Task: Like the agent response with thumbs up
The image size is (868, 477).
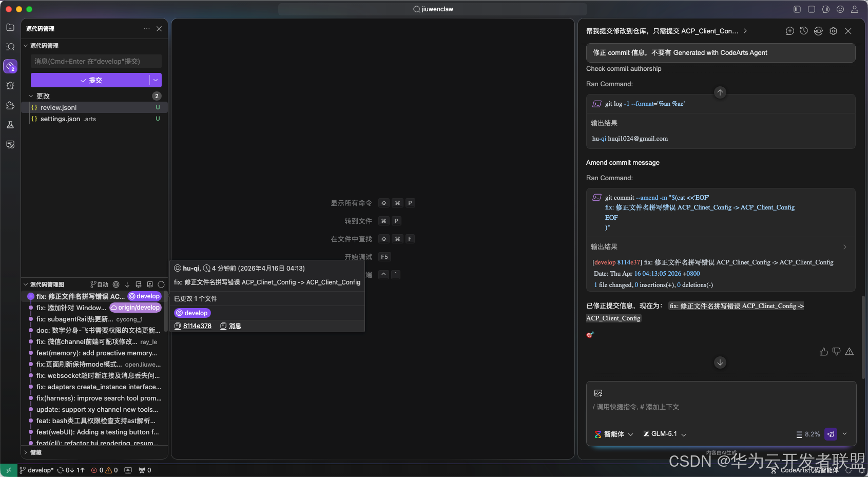Action: tap(823, 352)
